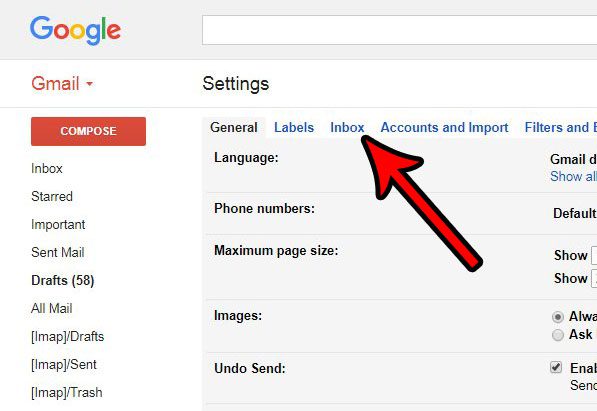Go to Starred messages
Image resolution: width=597 pixels, height=411 pixels.
pos(52,197)
